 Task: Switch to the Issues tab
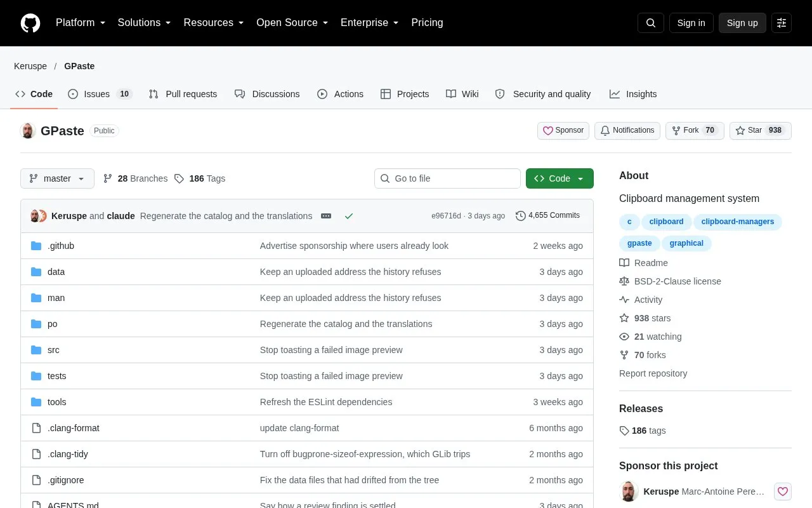[100, 94]
